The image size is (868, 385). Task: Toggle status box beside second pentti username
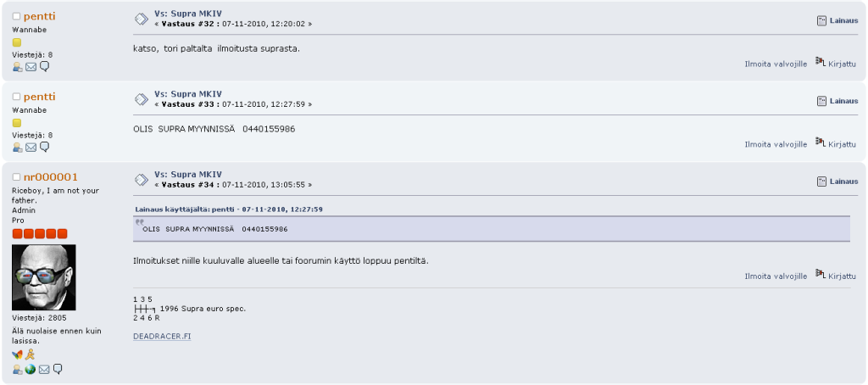(x=16, y=97)
